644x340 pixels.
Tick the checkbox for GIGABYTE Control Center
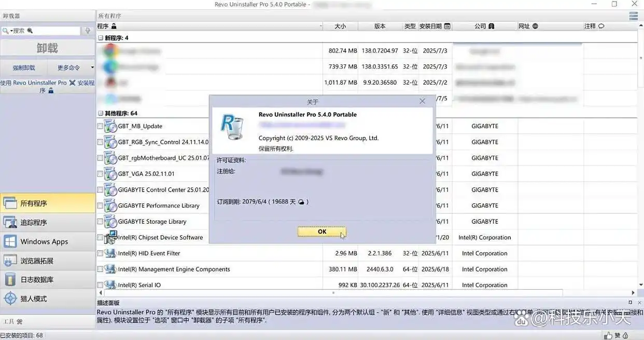[x=100, y=189]
